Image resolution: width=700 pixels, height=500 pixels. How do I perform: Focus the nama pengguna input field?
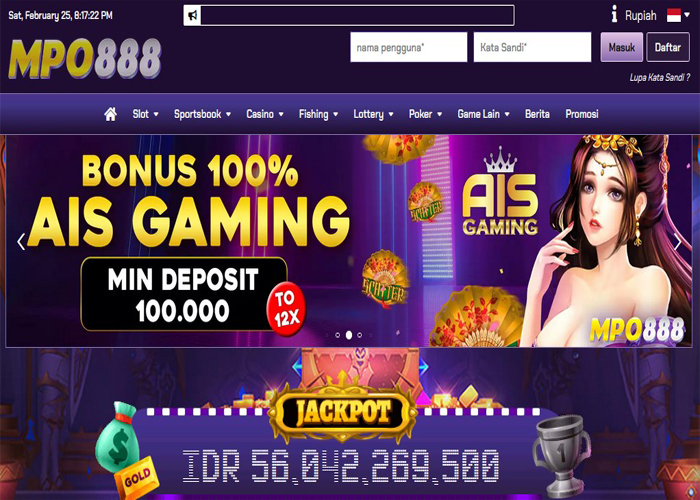pos(408,47)
